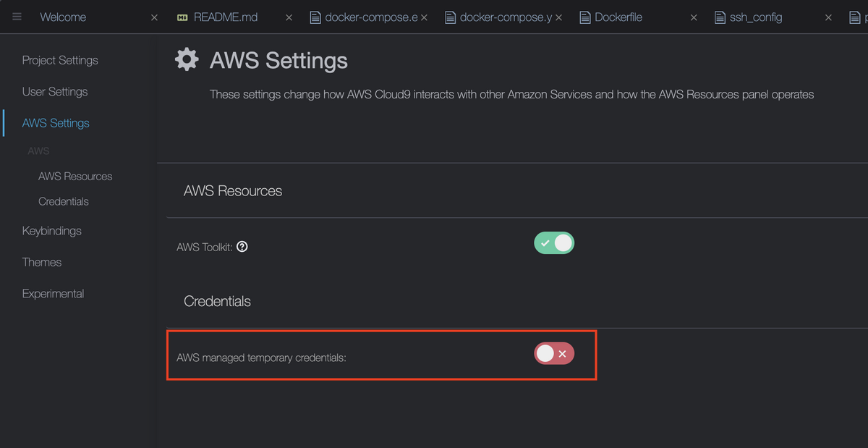Enable AWS managed temporary credentials toggle

(554, 353)
